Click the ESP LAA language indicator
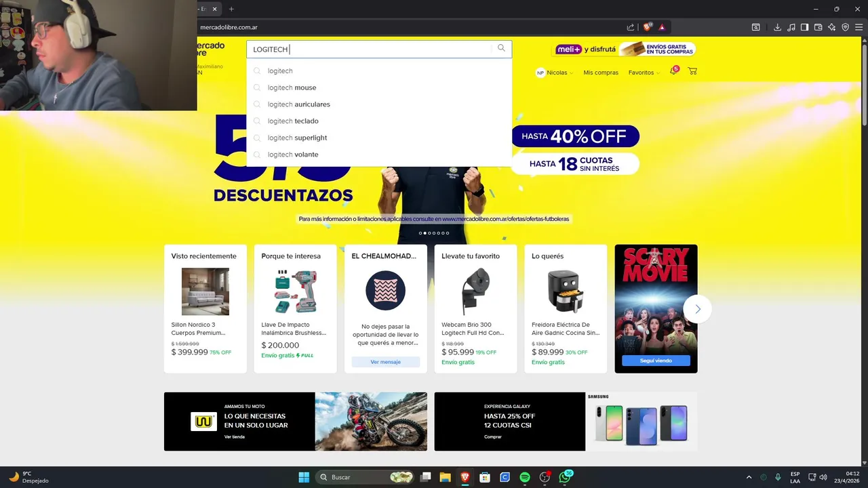The height and width of the screenshot is (488, 868). pyautogui.click(x=795, y=477)
